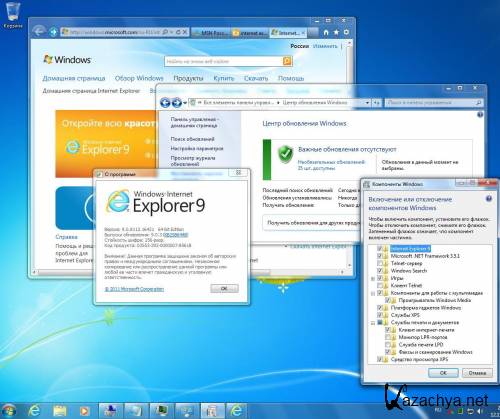Click the green shield icon in Windows Update
Image resolution: width=500 pixels, height=419 pixels.
pos(285,154)
